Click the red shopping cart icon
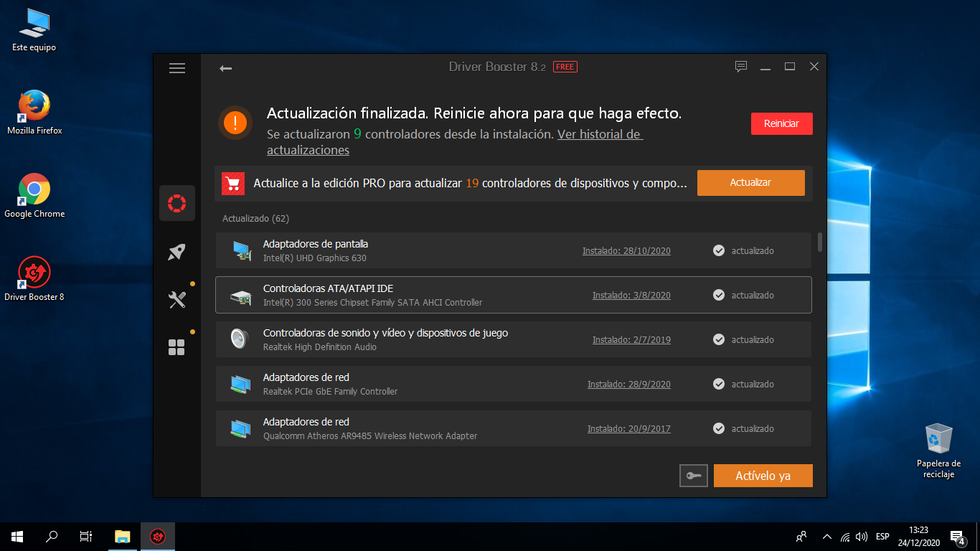This screenshot has width=980, height=551. click(x=233, y=183)
